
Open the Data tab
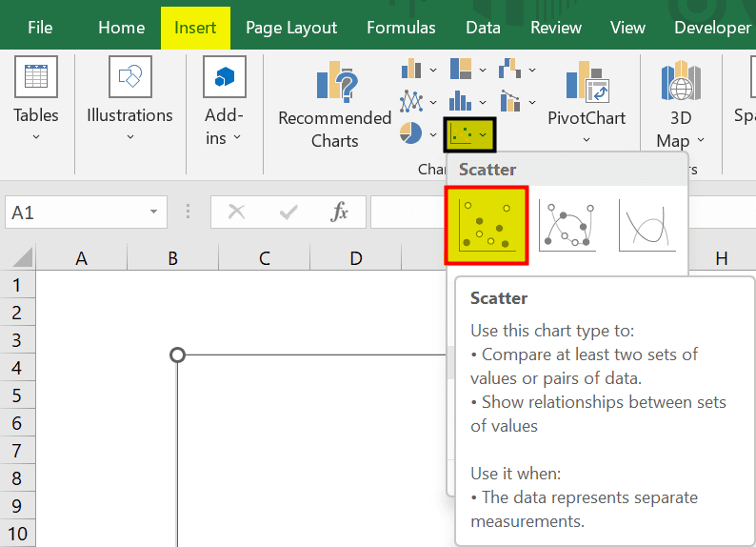(483, 28)
